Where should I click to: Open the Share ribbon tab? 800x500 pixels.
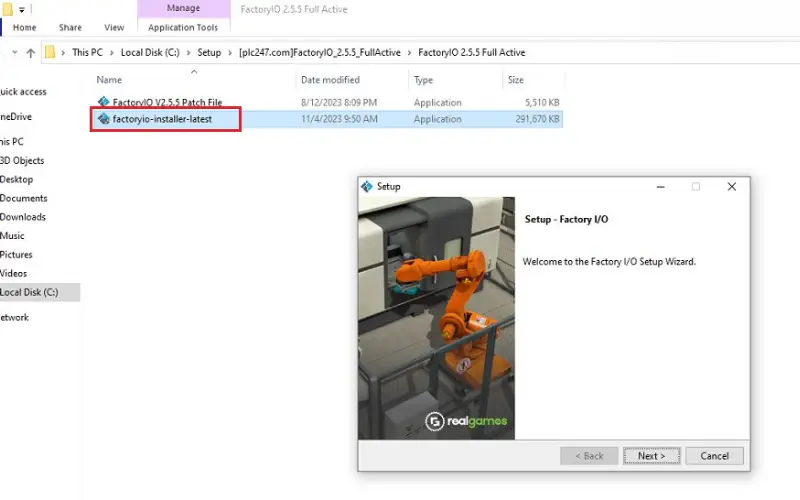pyautogui.click(x=70, y=28)
